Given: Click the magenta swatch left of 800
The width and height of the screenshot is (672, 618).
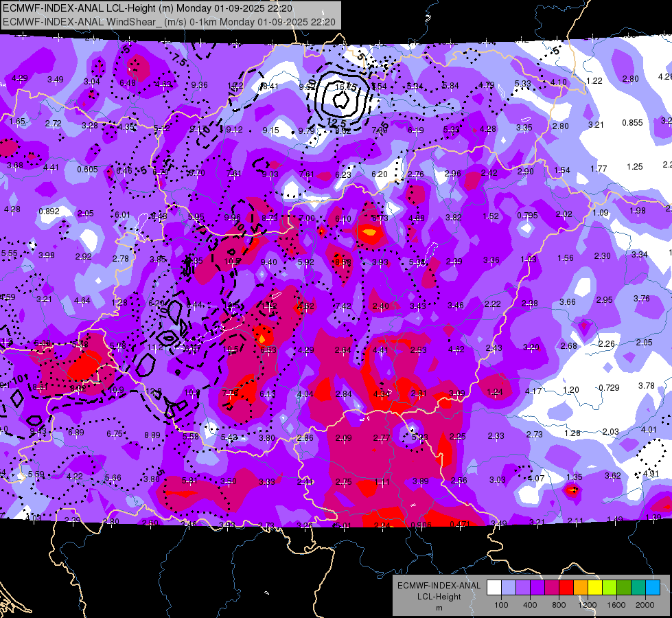Looking at the screenshot, I should pos(552,588).
